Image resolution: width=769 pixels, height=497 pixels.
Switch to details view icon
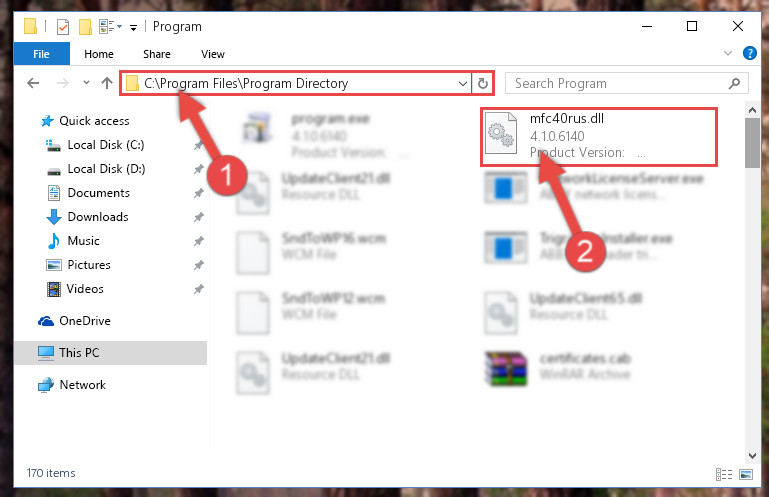point(724,474)
